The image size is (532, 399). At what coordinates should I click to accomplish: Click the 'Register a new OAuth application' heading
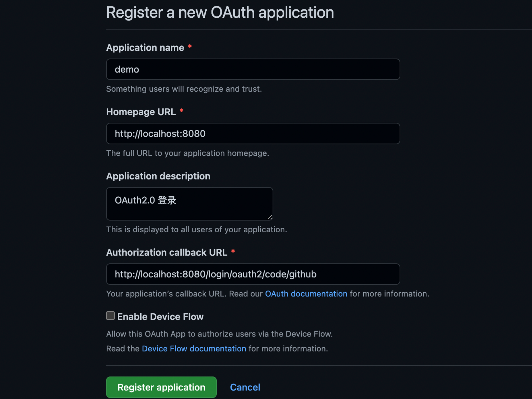tap(220, 12)
